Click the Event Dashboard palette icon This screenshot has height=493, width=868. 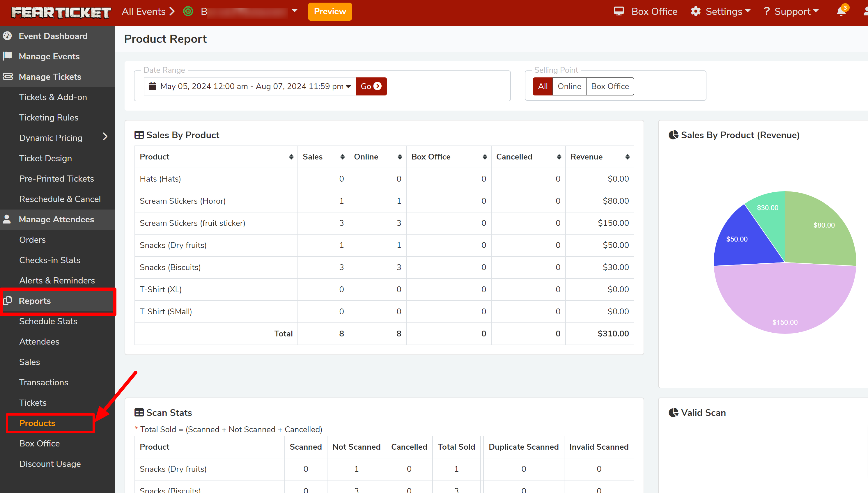click(8, 36)
